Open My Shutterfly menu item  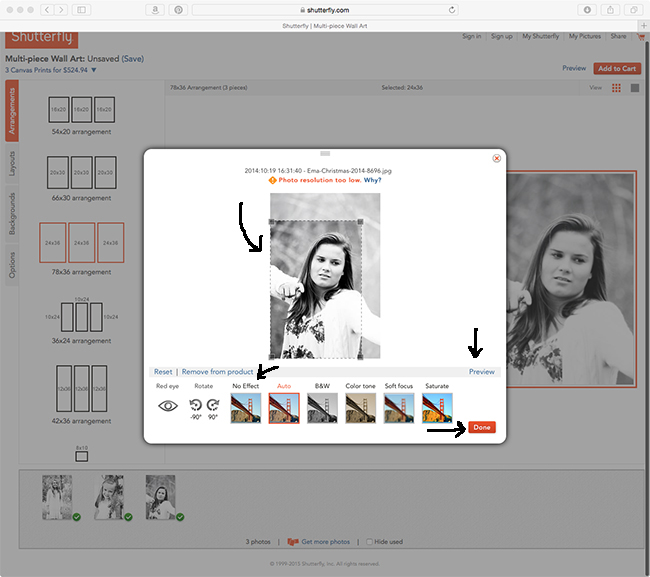pos(541,36)
